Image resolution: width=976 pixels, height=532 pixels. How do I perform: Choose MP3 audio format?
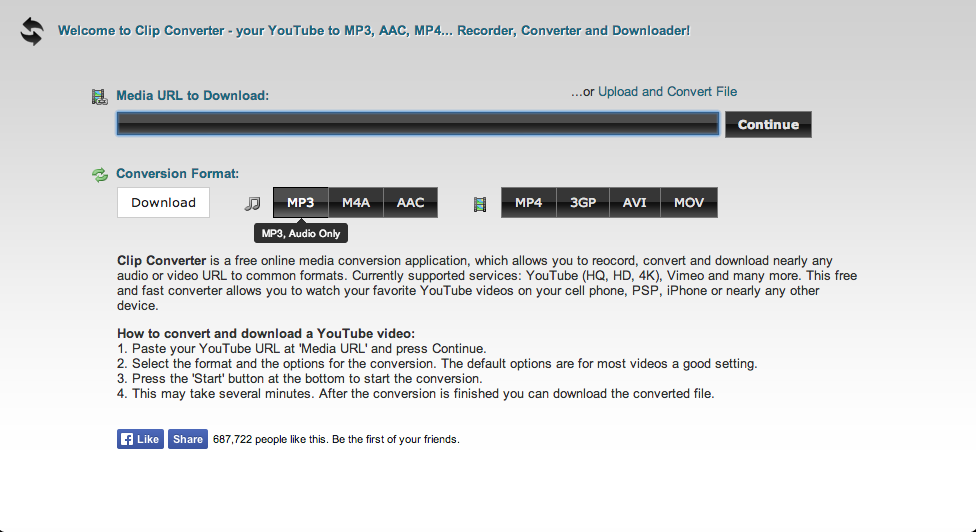(301, 202)
